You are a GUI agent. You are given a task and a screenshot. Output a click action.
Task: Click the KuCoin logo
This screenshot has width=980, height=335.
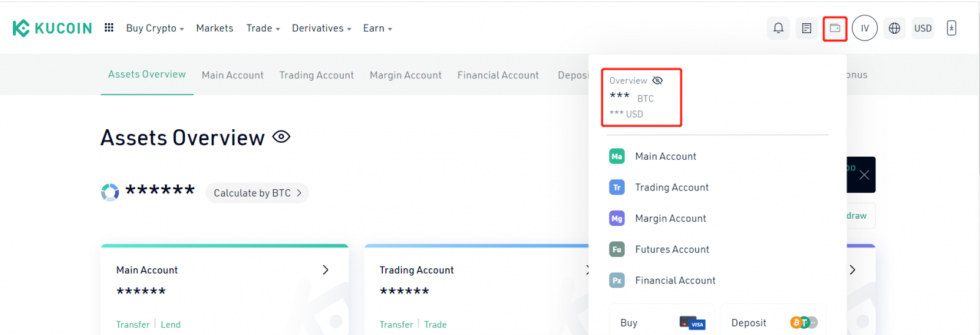point(52,28)
